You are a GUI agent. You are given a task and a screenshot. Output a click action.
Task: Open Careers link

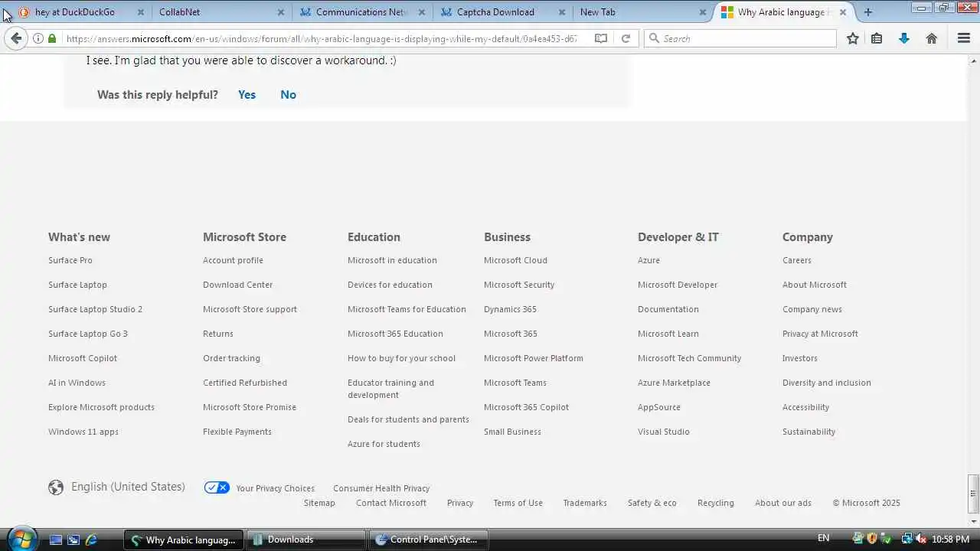point(796,260)
